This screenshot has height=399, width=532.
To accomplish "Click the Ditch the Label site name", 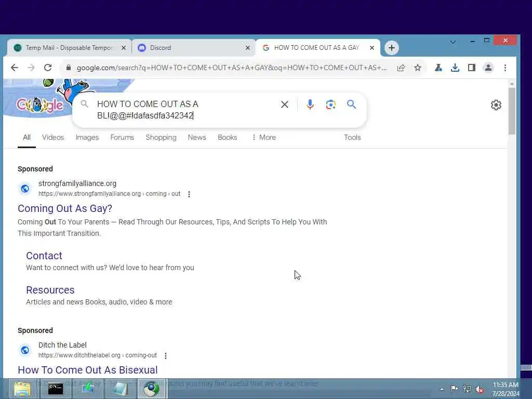I will (62, 345).
